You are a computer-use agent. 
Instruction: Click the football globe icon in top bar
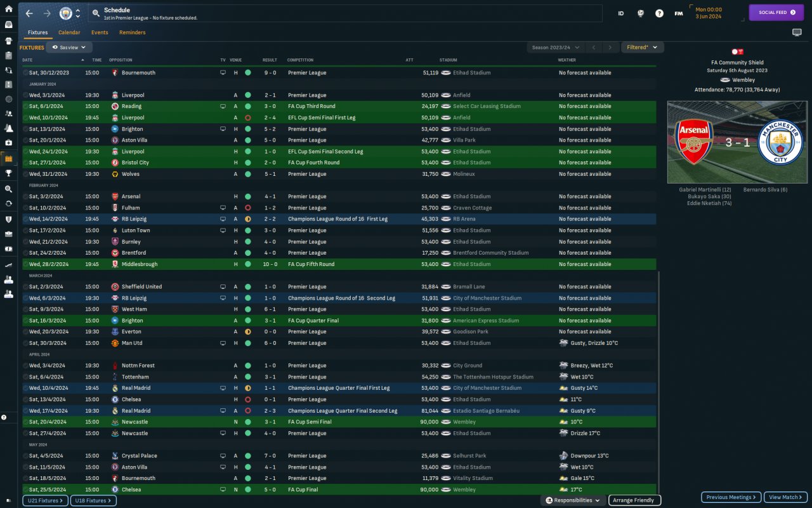pos(641,13)
